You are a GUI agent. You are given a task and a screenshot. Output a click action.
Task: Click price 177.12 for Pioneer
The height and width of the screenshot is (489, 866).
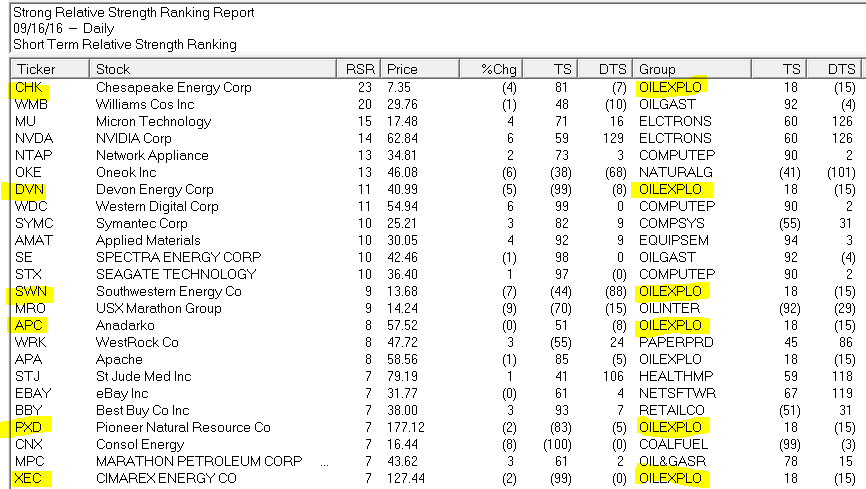pyautogui.click(x=405, y=428)
